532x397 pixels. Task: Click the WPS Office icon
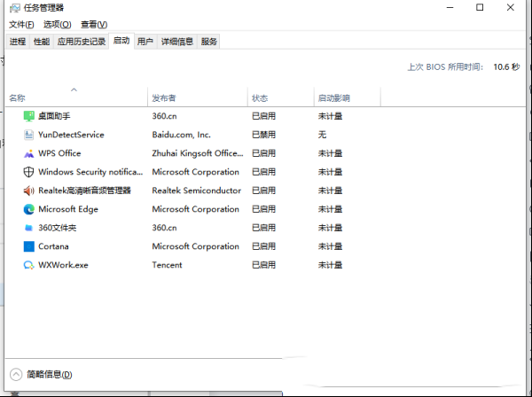click(29, 153)
